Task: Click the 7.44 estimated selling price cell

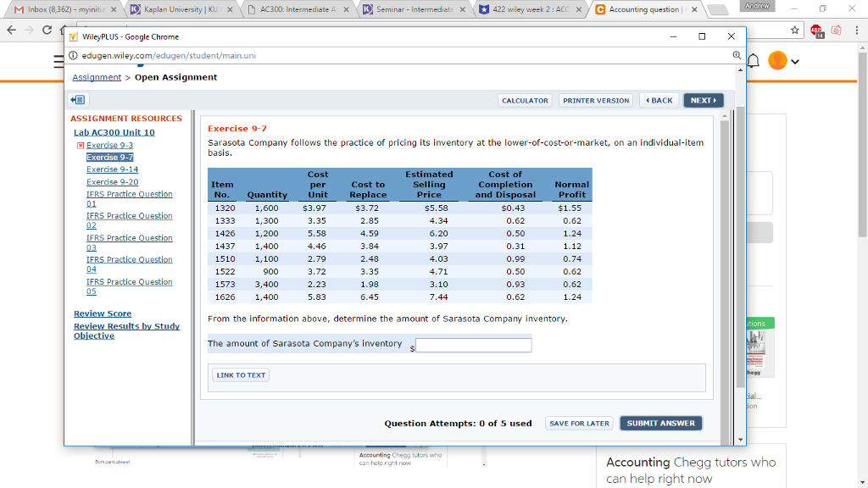Action: pyautogui.click(x=438, y=297)
